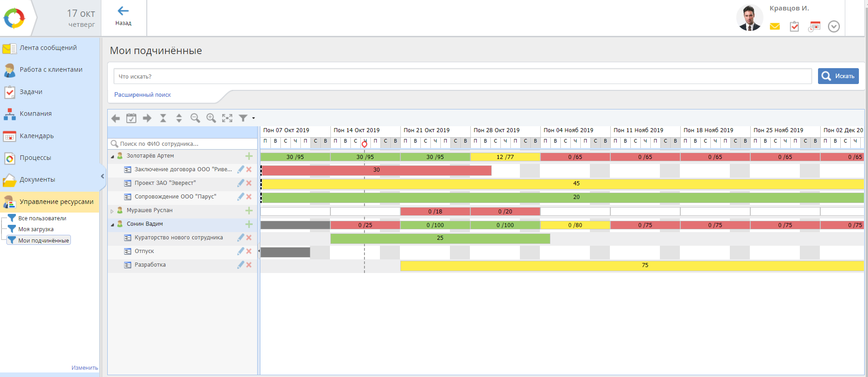Expand the Мурашев Руслан row

pyautogui.click(x=112, y=211)
